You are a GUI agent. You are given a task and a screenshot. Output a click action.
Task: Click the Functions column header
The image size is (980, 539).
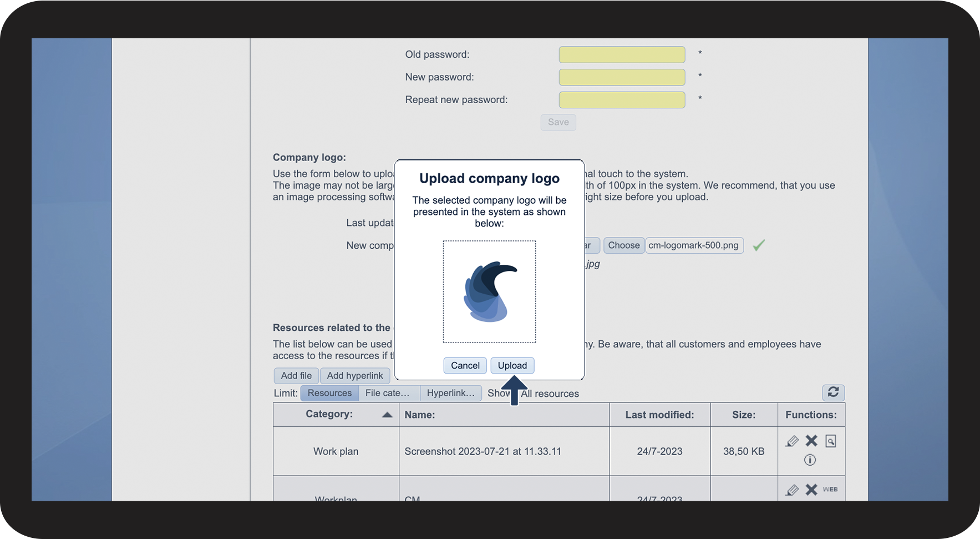pyautogui.click(x=811, y=415)
